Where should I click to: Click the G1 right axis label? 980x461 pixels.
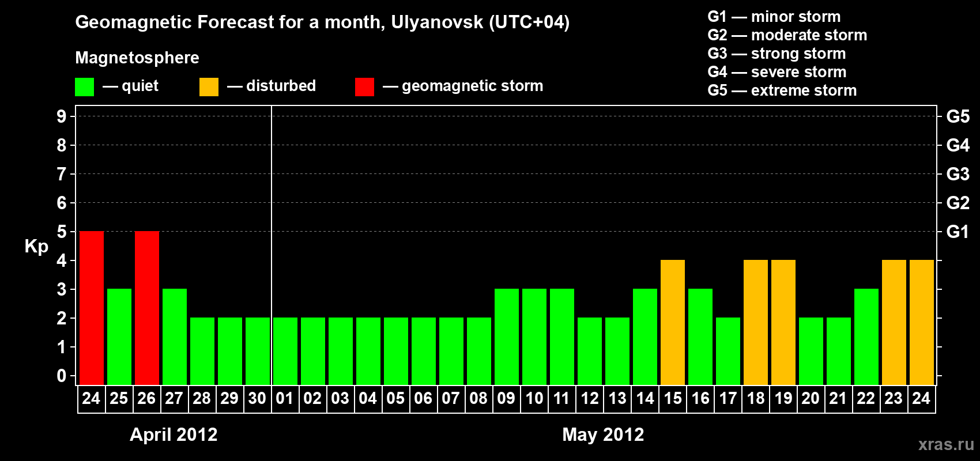click(958, 232)
